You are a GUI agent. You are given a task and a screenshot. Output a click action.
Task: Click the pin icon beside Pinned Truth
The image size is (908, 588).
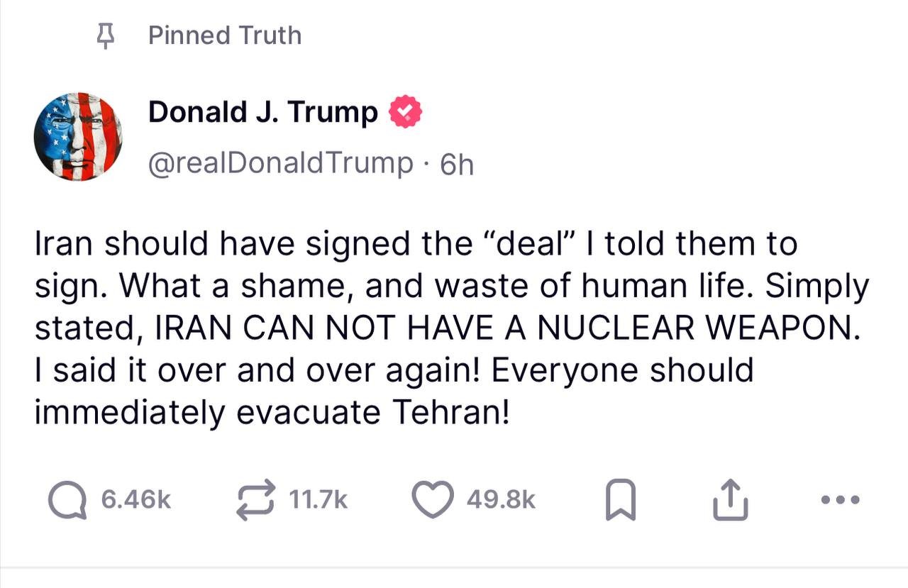pyautogui.click(x=106, y=35)
